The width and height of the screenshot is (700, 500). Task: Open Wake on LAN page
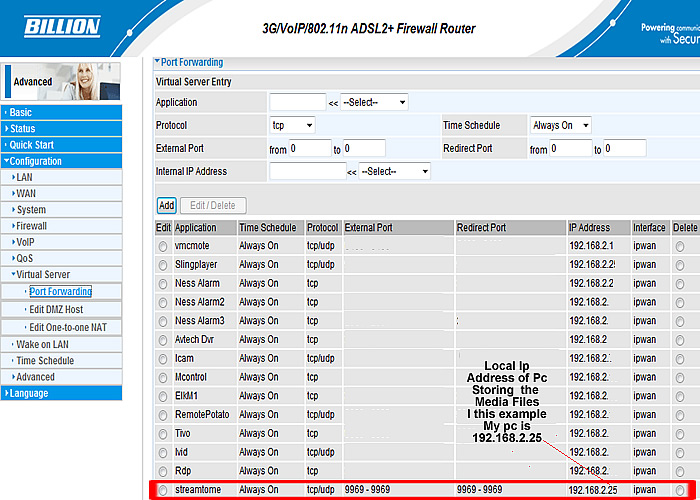click(x=62, y=344)
